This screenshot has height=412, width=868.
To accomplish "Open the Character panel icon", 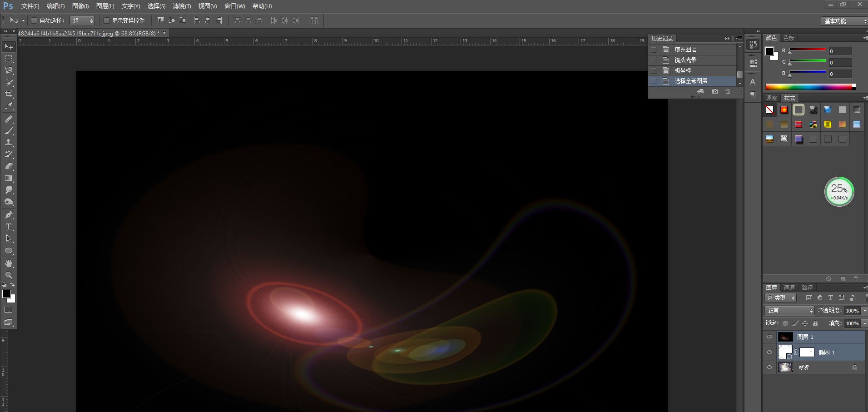I will 753,82.
